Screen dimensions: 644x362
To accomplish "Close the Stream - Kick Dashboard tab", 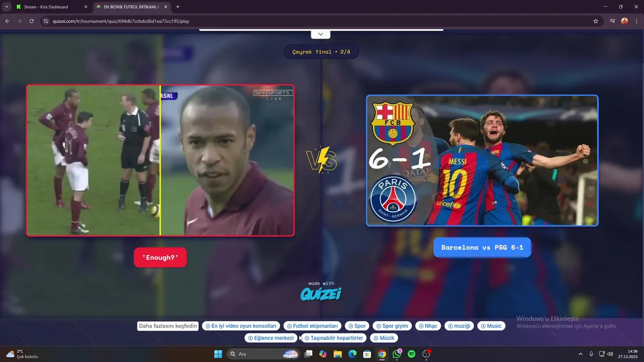I will (86, 7).
